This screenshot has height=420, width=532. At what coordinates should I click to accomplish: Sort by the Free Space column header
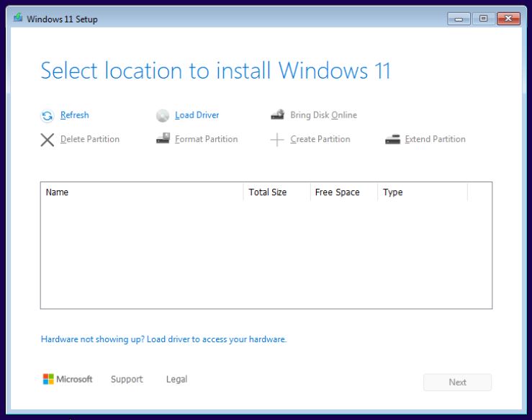tap(344, 192)
